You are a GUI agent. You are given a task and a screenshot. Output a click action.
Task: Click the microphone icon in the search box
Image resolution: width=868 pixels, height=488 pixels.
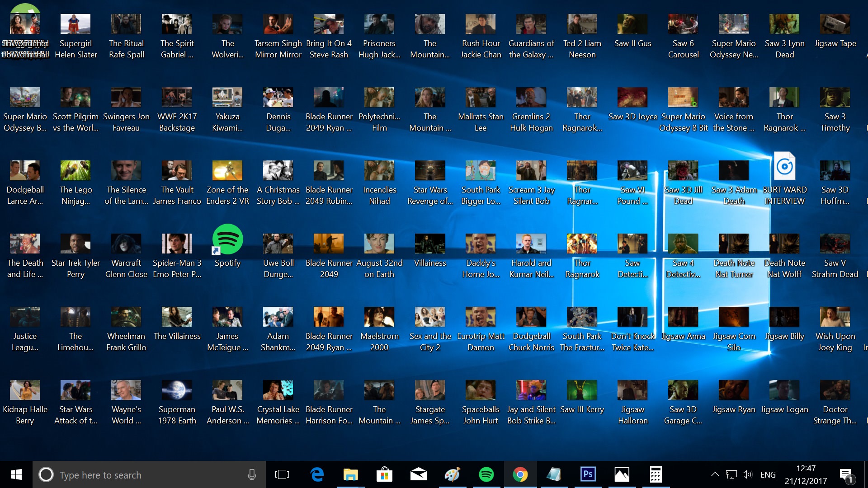[252, 474]
